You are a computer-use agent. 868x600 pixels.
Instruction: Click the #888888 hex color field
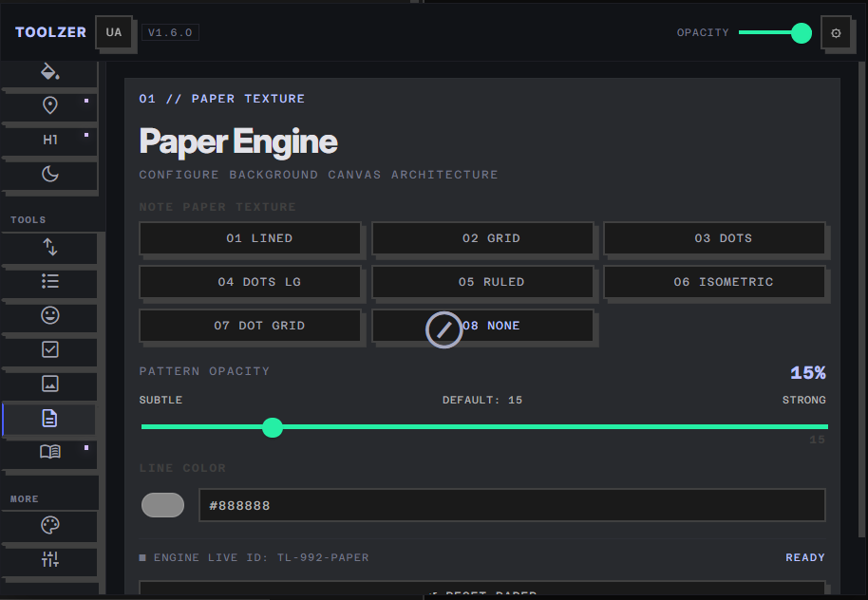coord(512,505)
